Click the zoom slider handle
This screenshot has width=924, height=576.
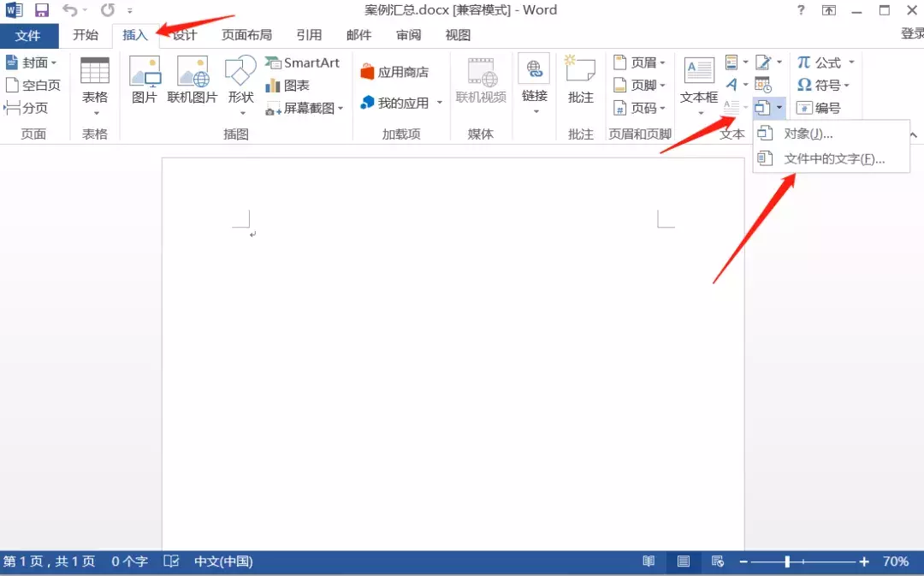787,561
